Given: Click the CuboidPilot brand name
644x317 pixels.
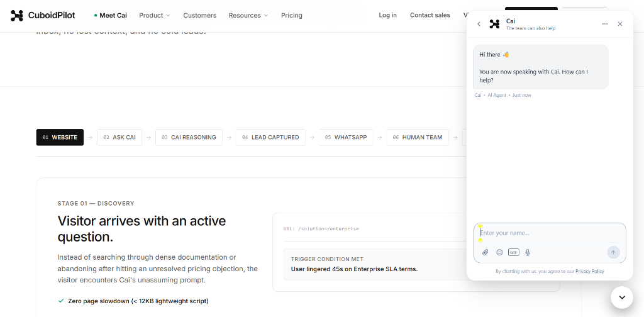Looking at the screenshot, I should (52, 16).
